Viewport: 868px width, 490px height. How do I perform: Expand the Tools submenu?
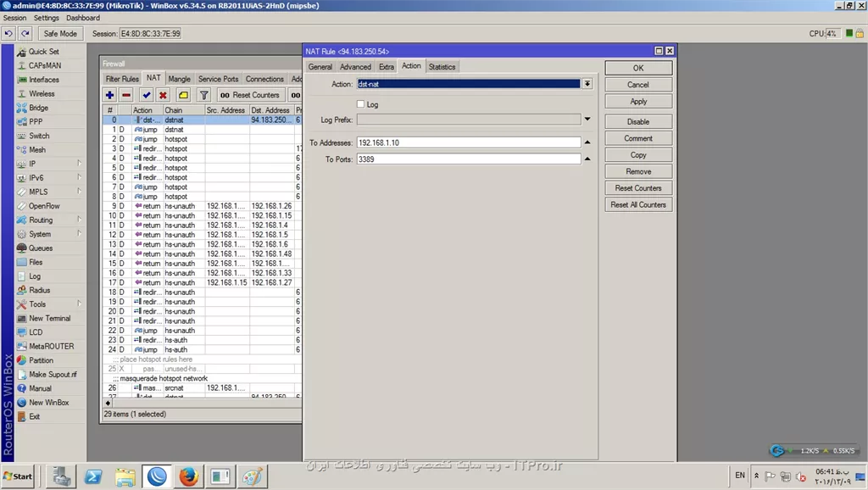pyautogui.click(x=79, y=304)
